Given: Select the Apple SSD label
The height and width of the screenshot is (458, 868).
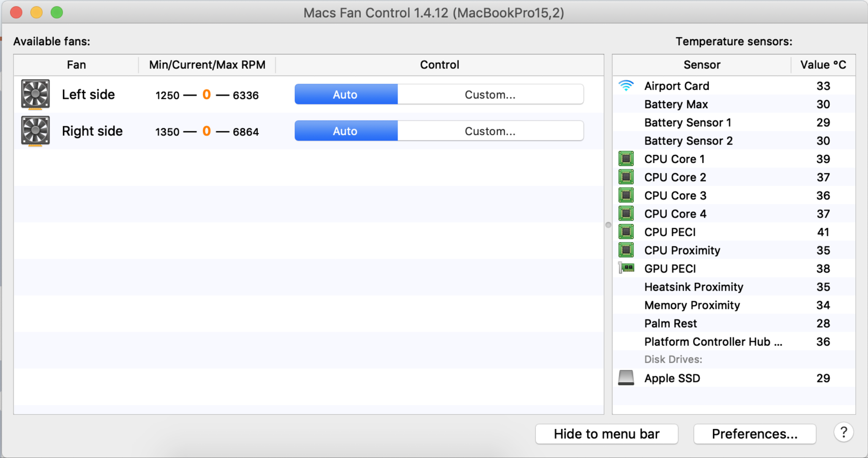Looking at the screenshot, I should click(x=672, y=378).
